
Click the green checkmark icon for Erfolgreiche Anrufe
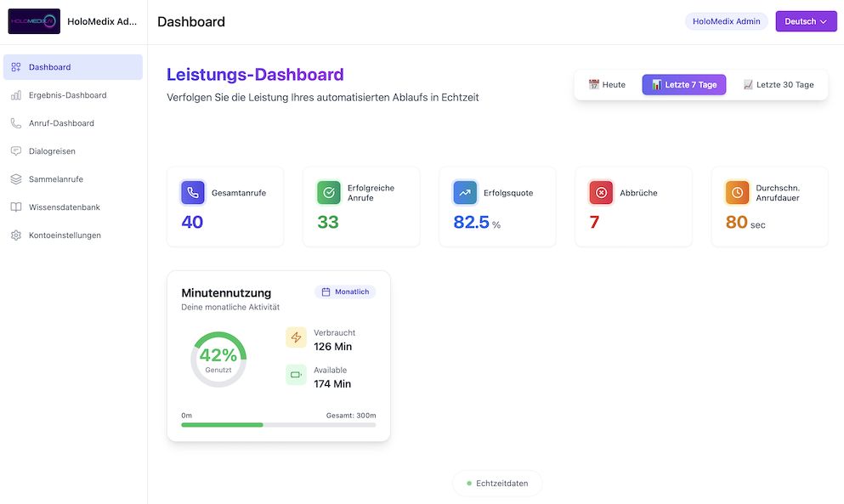tap(329, 193)
